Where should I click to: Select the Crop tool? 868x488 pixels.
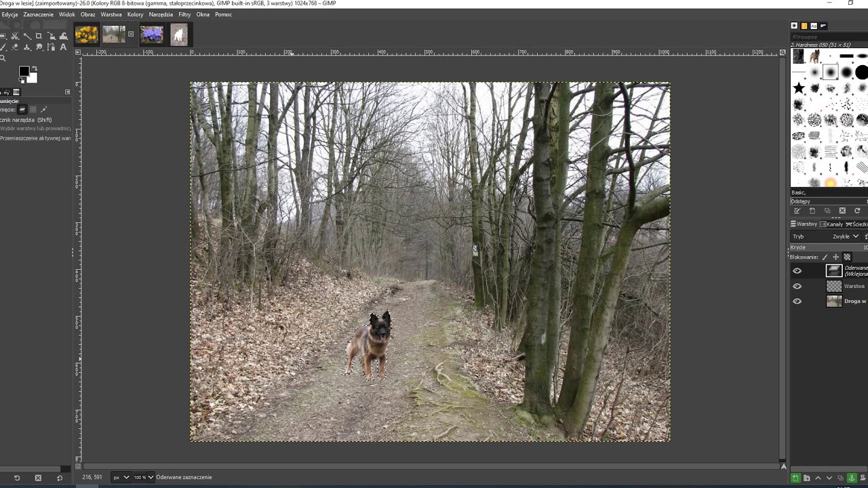39,36
